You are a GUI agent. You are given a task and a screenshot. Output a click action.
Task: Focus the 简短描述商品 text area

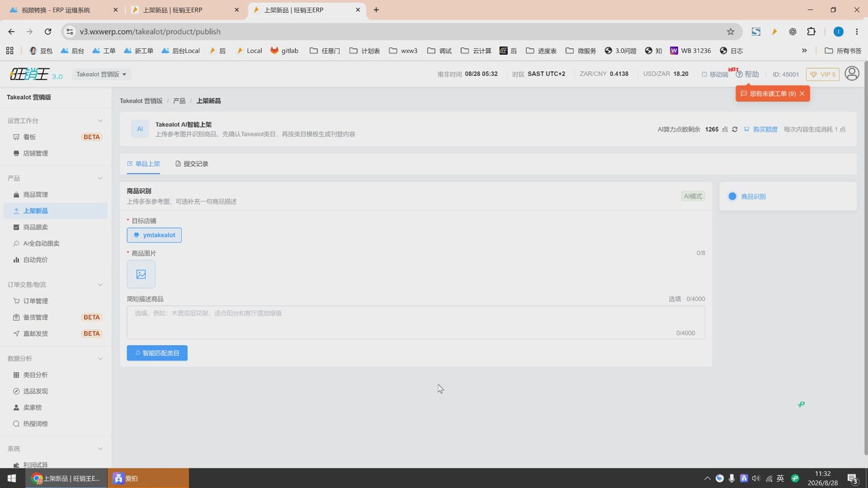(416, 322)
